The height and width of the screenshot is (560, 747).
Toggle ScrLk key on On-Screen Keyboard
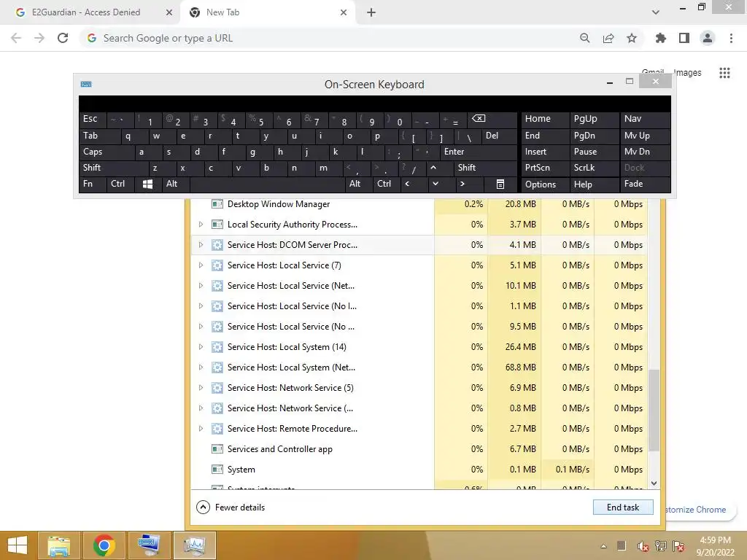point(594,168)
